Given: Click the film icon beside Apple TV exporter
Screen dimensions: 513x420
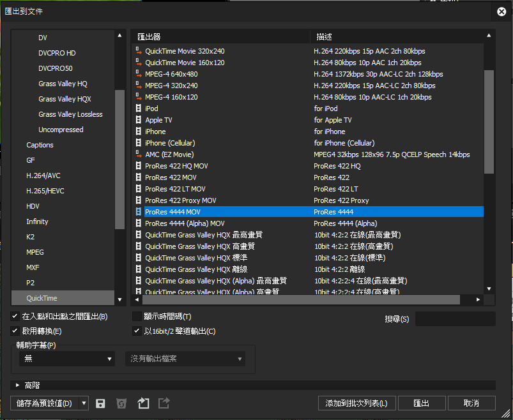Looking at the screenshot, I should pyautogui.click(x=139, y=120).
